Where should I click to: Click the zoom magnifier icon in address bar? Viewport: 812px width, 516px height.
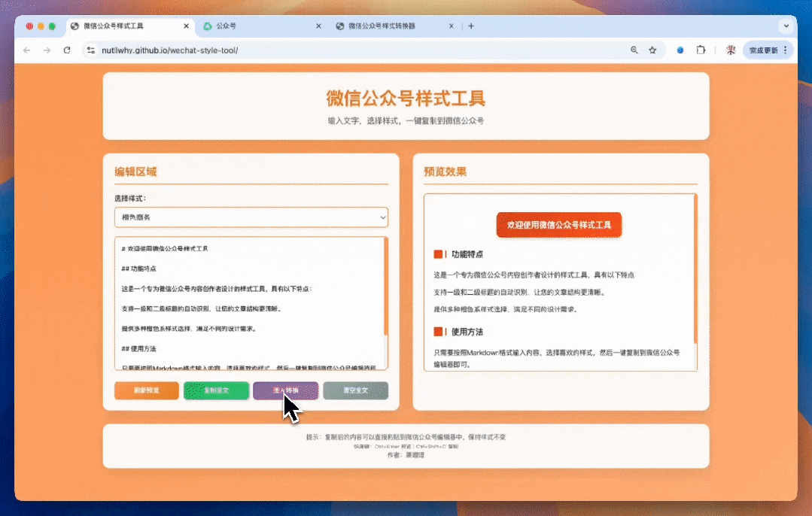pos(634,50)
